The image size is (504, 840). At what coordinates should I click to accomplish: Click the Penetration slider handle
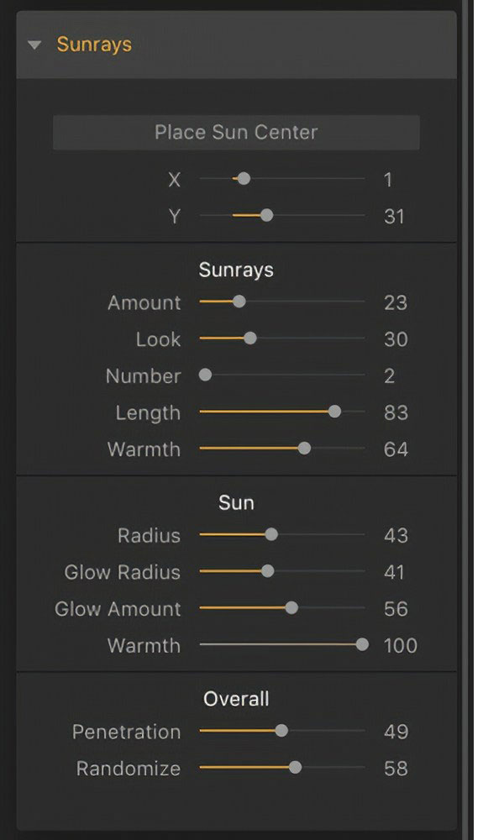pyautogui.click(x=281, y=732)
